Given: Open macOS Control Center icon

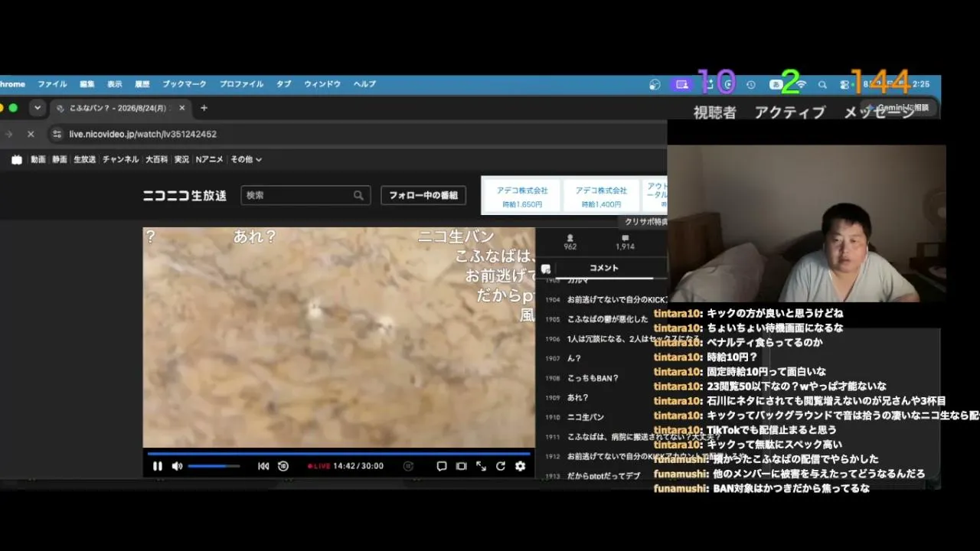Looking at the screenshot, I should [x=844, y=85].
